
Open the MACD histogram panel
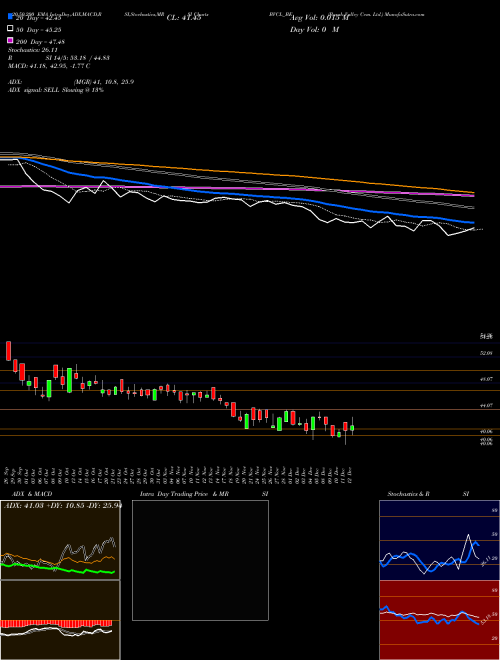point(60,620)
